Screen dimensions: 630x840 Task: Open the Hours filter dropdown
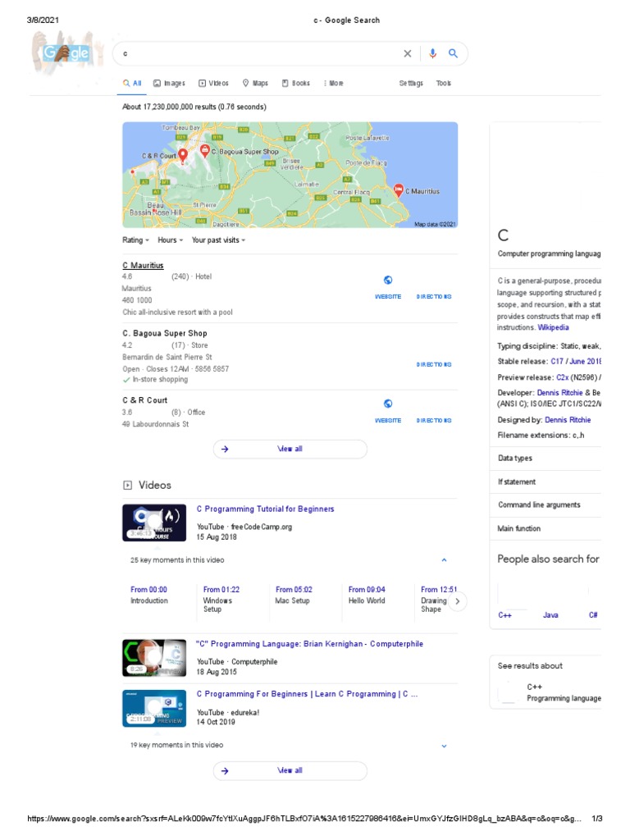click(x=170, y=240)
